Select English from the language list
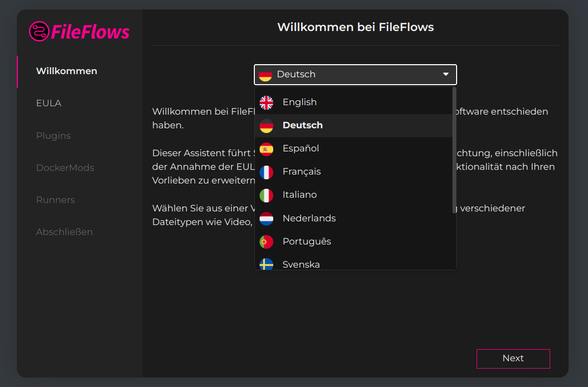 [354, 103]
